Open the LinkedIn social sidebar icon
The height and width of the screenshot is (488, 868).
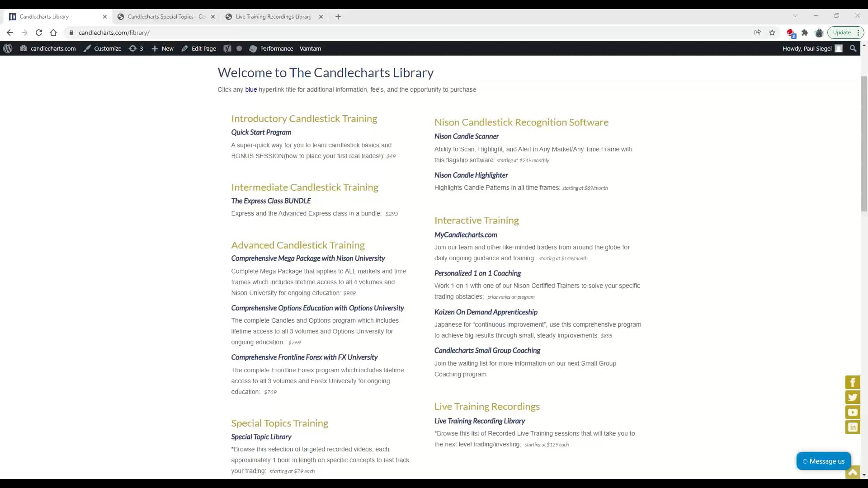[853, 427]
